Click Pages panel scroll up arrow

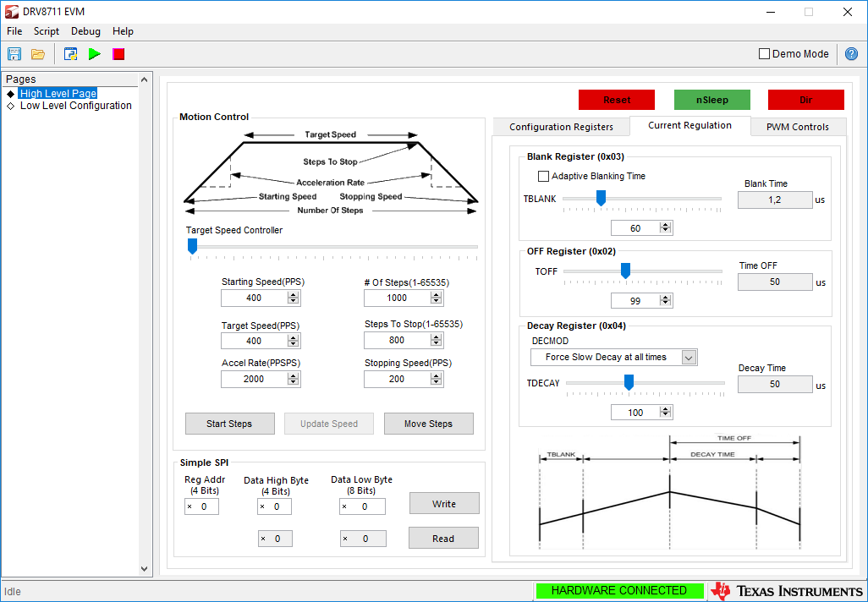[145, 79]
